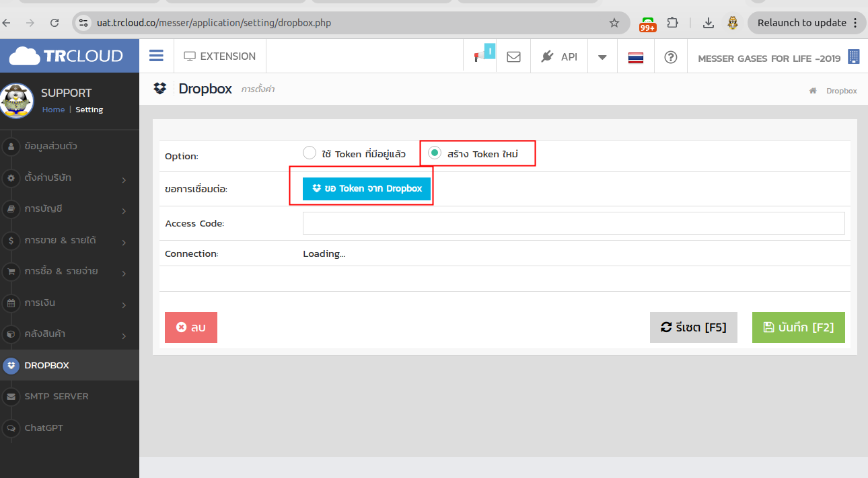Select ใช้ Token ที่มีอยู่แล้ว radio option

310,153
